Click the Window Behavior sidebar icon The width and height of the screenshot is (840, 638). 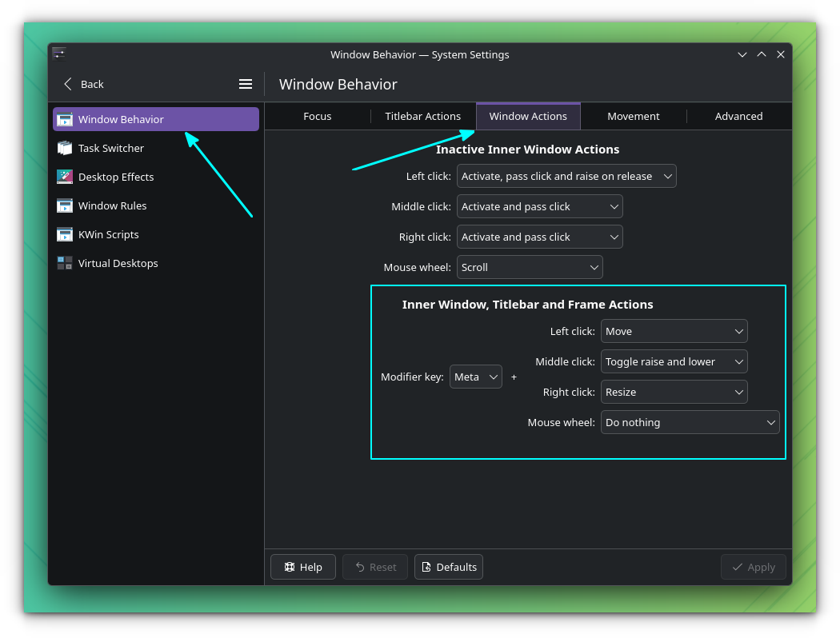(x=65, y=119)
